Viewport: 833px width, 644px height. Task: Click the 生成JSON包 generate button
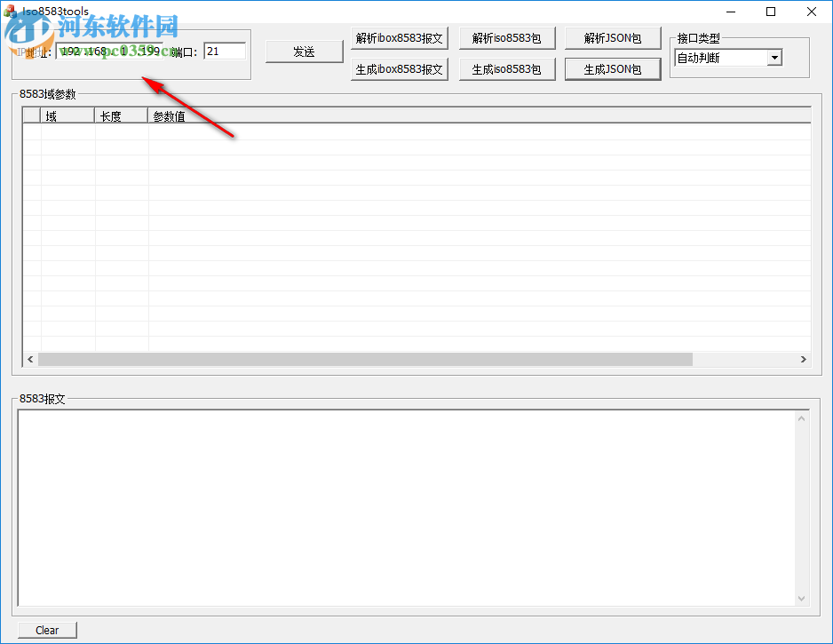click(613, 68)
